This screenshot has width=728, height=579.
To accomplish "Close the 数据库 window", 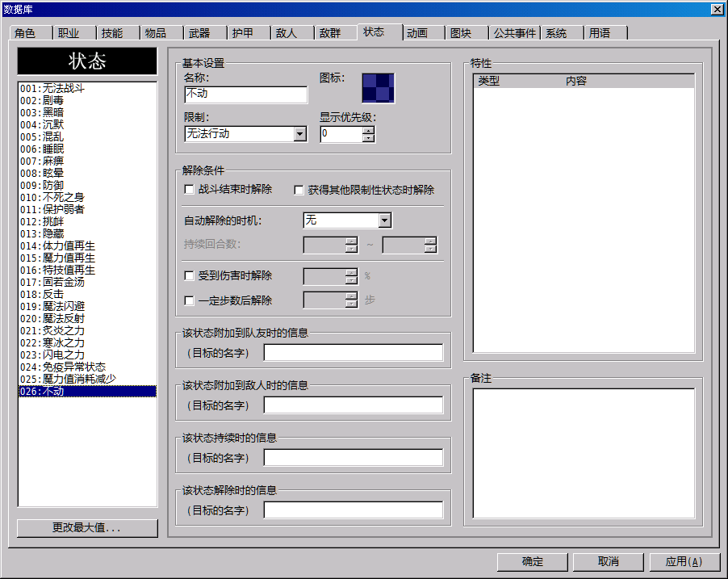I will (717, 10).
